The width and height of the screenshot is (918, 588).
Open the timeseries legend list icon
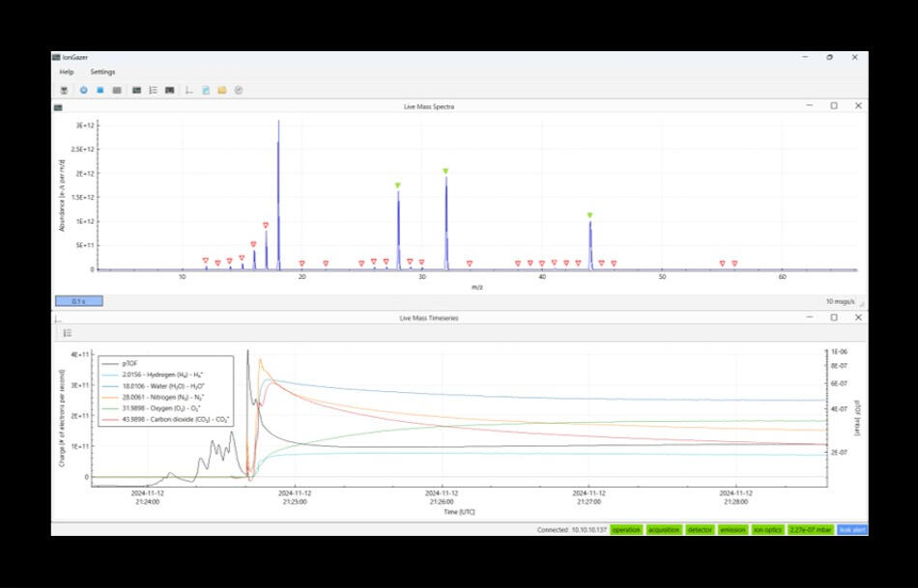pyautogui.click(x=67, y=333)
